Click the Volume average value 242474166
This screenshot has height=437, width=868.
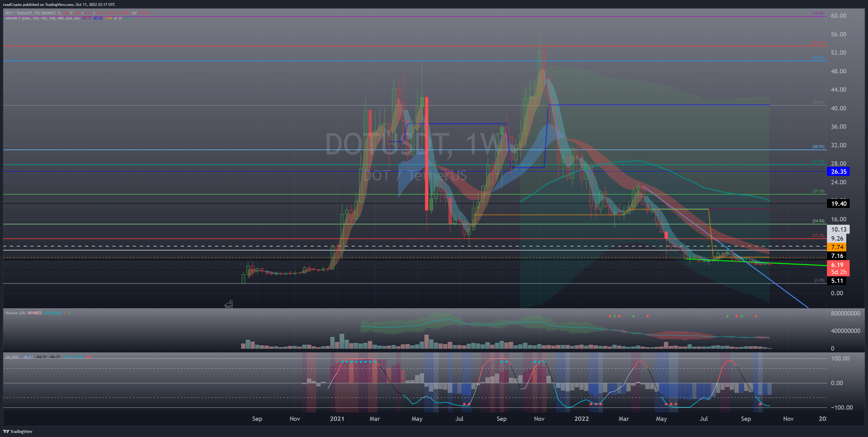[x=53, y=313]
